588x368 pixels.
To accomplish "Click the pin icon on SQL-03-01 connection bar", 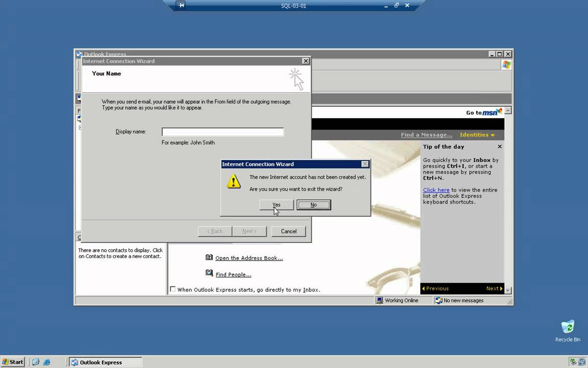I will point(181,5).
